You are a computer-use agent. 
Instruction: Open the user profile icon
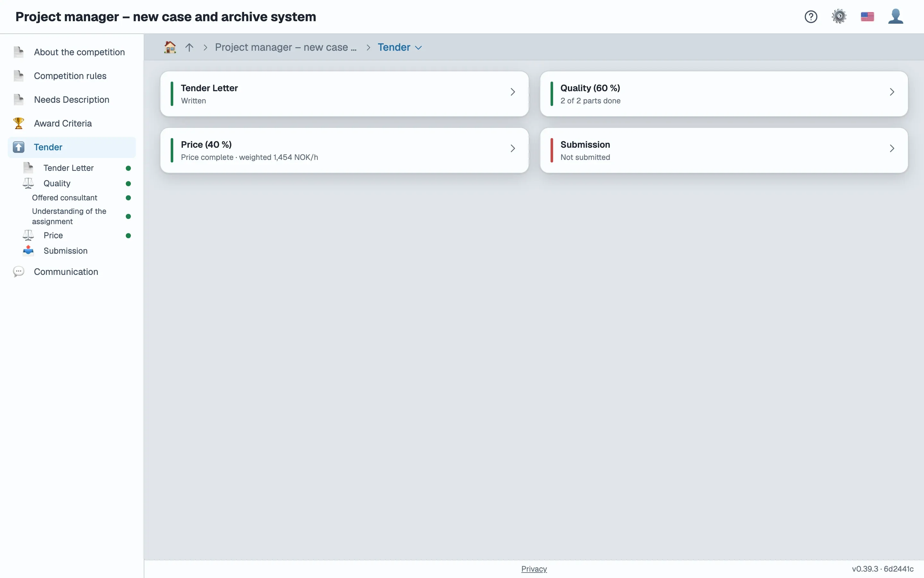[895, 17]
